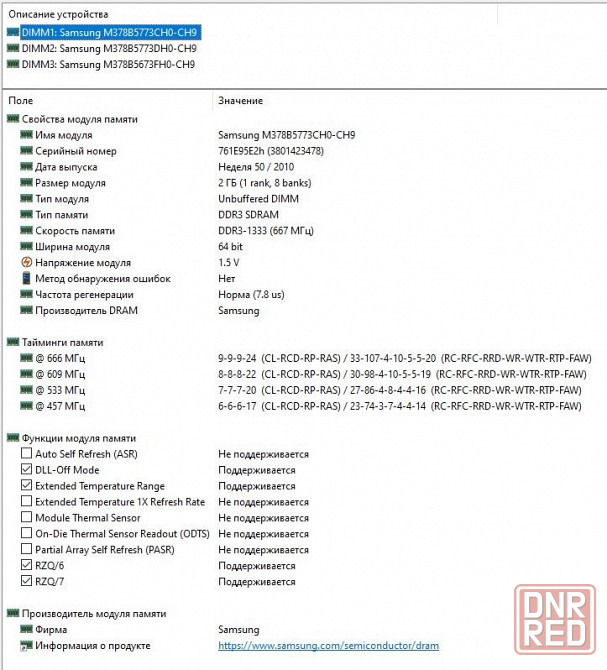Viewport: 607px width, 670px height.
Task: Click the Тайминги памяти group heading
Action: [62, 342]
